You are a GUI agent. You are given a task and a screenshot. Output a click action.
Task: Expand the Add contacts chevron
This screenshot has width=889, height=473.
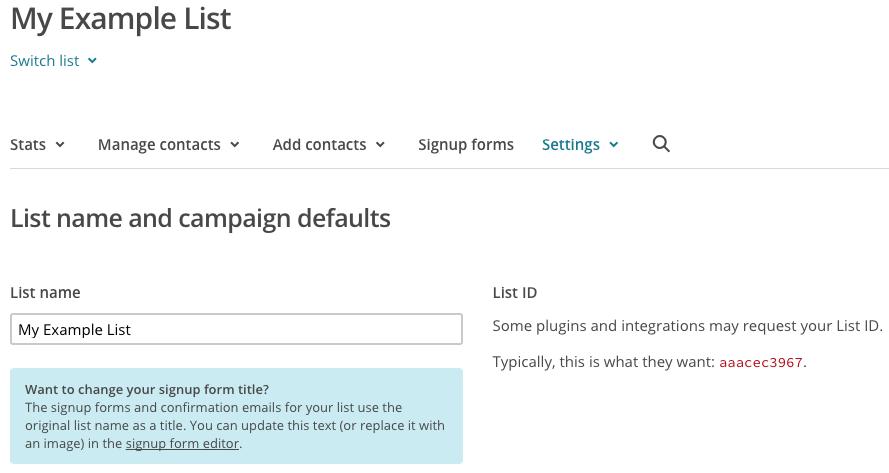[x=381, y=145]
